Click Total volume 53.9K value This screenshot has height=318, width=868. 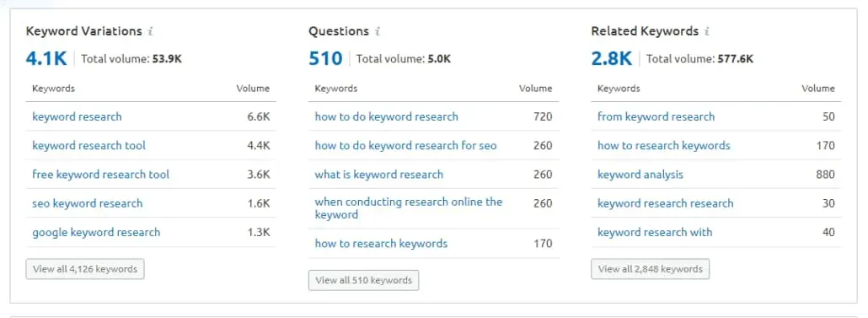167,59
